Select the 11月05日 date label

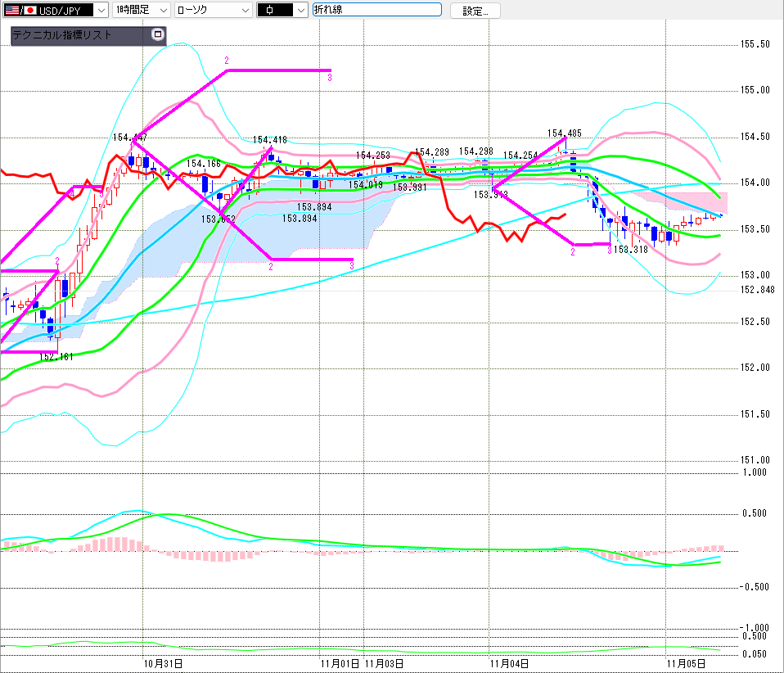coord(686,663)
